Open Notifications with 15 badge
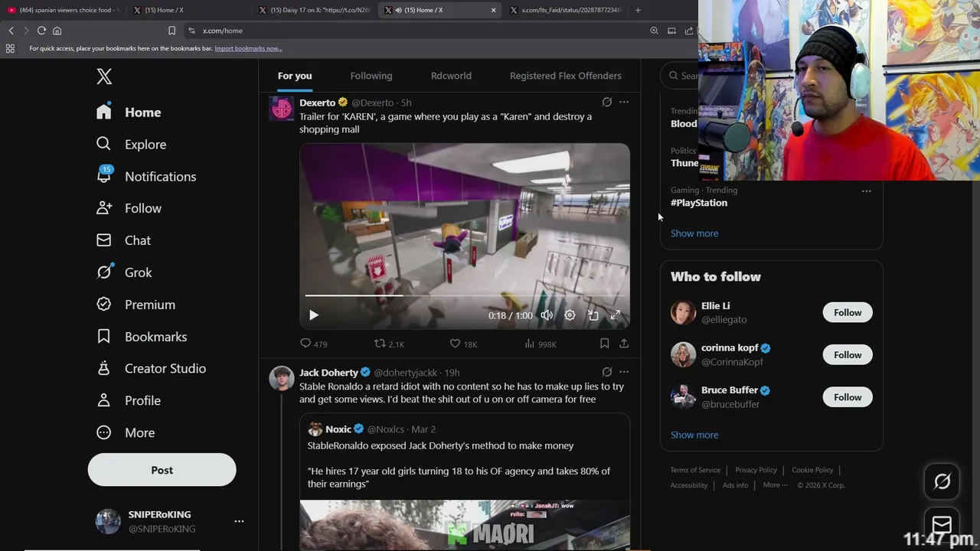Viewport: 980px width, 551px height. tap(146, 176)
